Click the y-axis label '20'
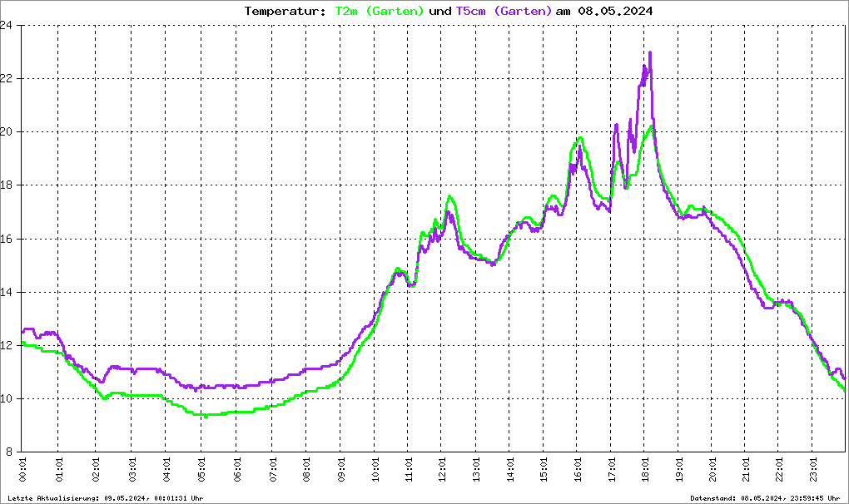849x504 pixels. [6, 132]
